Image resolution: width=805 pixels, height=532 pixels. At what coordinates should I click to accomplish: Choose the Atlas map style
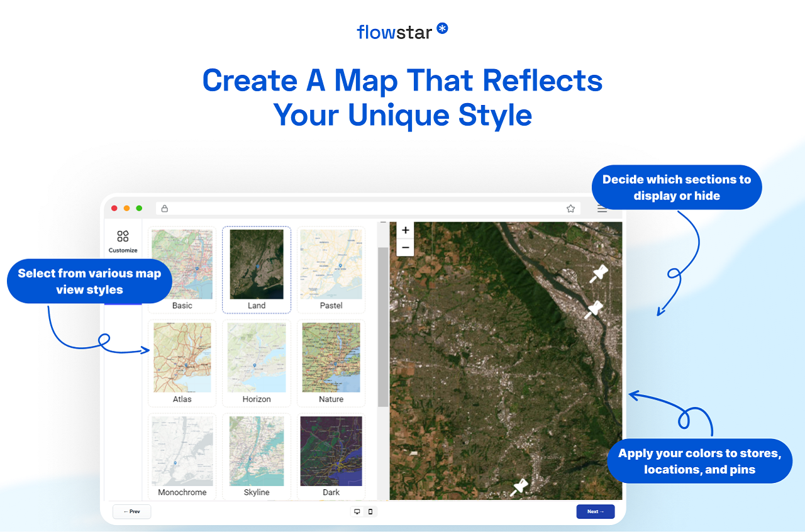(x=182, y=358)
